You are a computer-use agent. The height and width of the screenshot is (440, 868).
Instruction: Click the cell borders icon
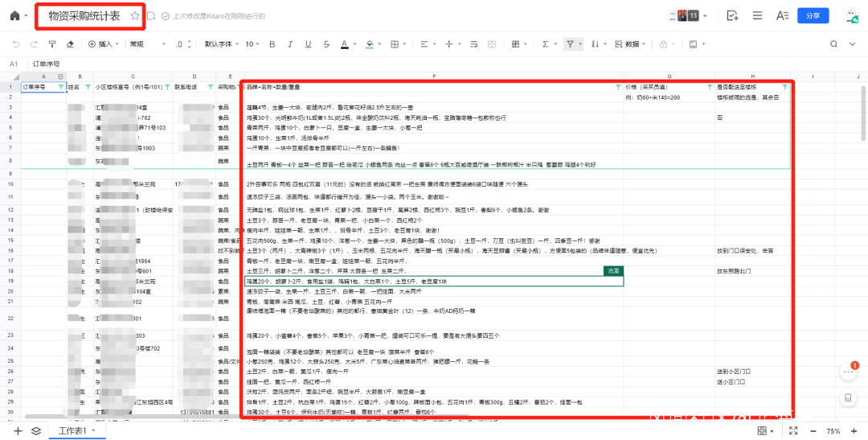pos(395,44)
